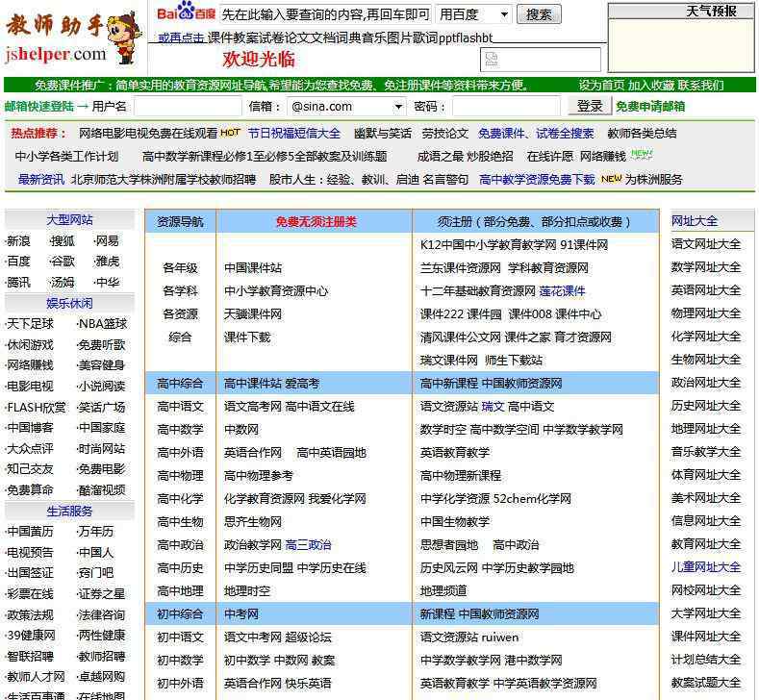The image size is (759, 700).
Task: Click 加入收藏 link in green bar
Action: (651, 86)
